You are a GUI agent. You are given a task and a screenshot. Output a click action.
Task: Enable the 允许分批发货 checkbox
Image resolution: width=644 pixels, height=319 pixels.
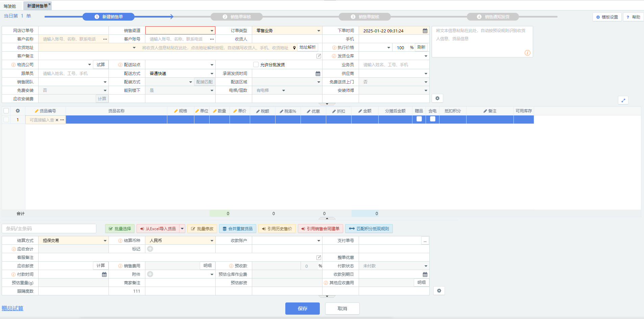click(256, 64)
